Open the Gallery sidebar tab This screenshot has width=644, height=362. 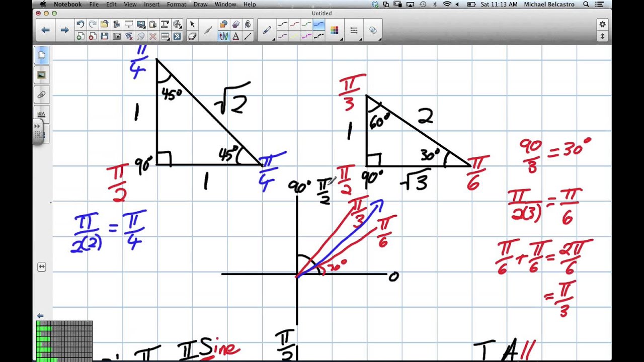pos(41,75)
